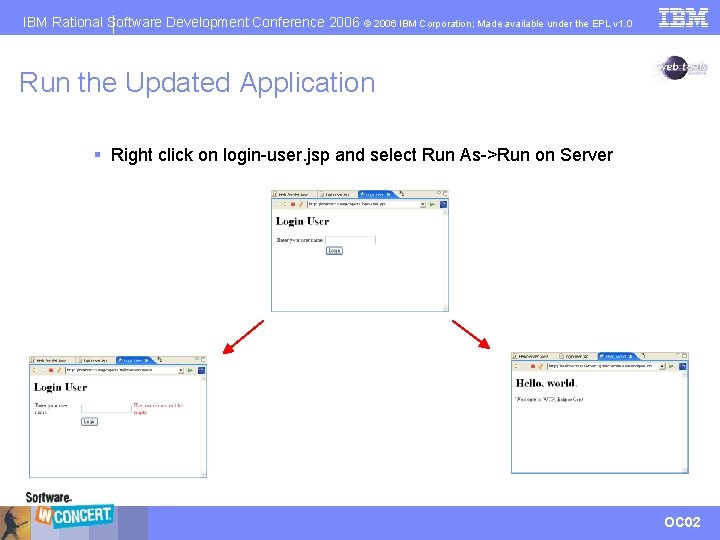Screen dimensions: 720x540
Task: Click the red validation error message text
Action: tap(158, 409)
